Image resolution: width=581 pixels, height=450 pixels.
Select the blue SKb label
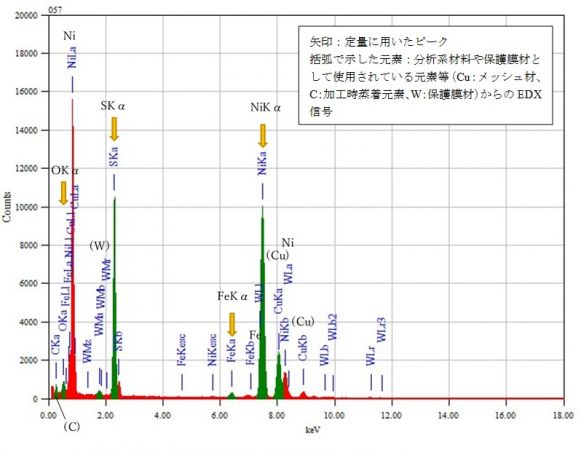[x=118, y=341]
